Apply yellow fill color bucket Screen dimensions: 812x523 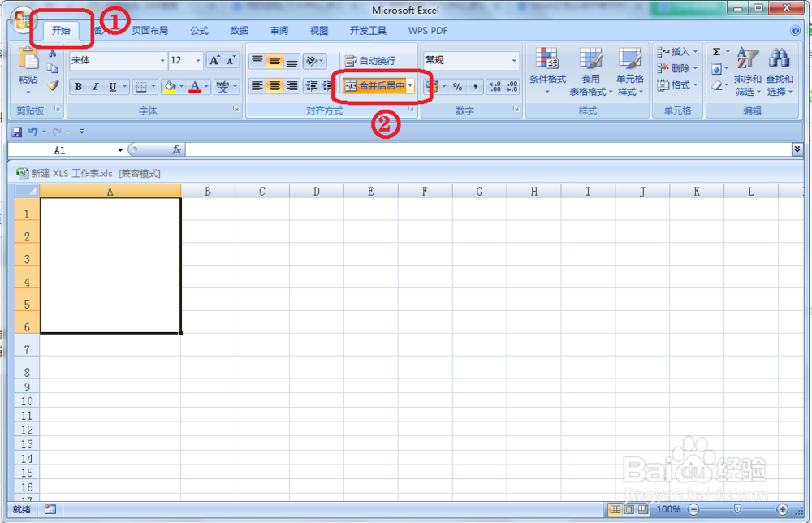click(170, 86)
